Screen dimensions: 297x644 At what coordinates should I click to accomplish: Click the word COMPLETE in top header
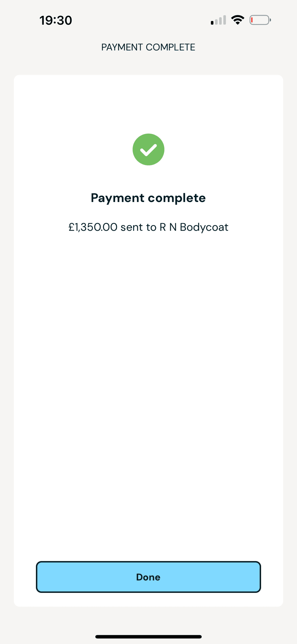tap(171, 47)
